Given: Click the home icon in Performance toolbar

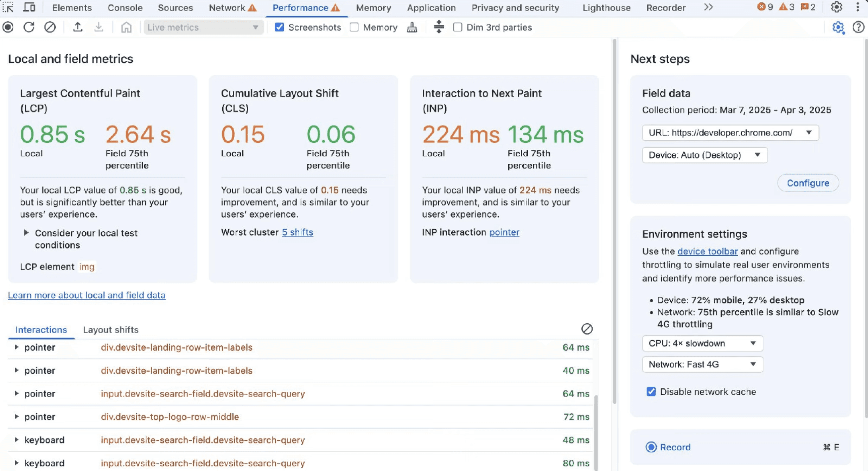Looking at the screenshot, I should (126, 27).
